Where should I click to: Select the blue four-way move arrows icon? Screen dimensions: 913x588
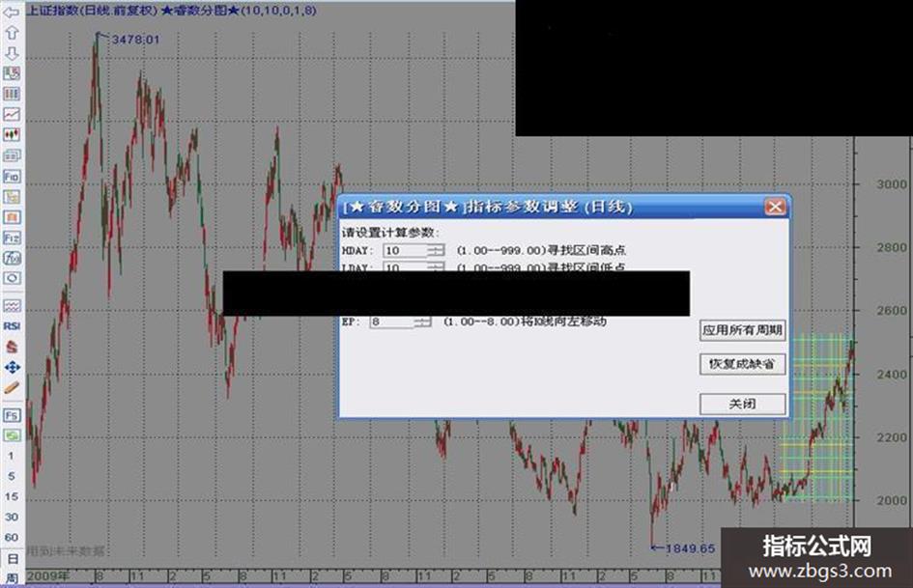click(11, 367)
